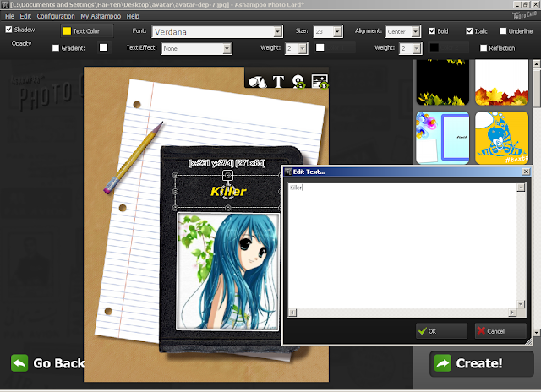The image size is (541, 392).
Task: Click the top-left resize handle of the text box
Action: [175, 175]
